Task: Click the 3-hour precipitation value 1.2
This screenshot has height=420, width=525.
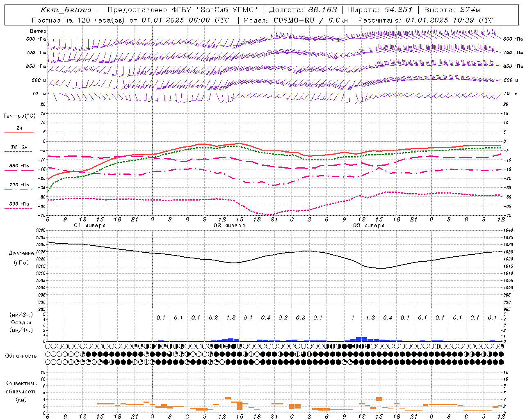Action: click(231, 317)
